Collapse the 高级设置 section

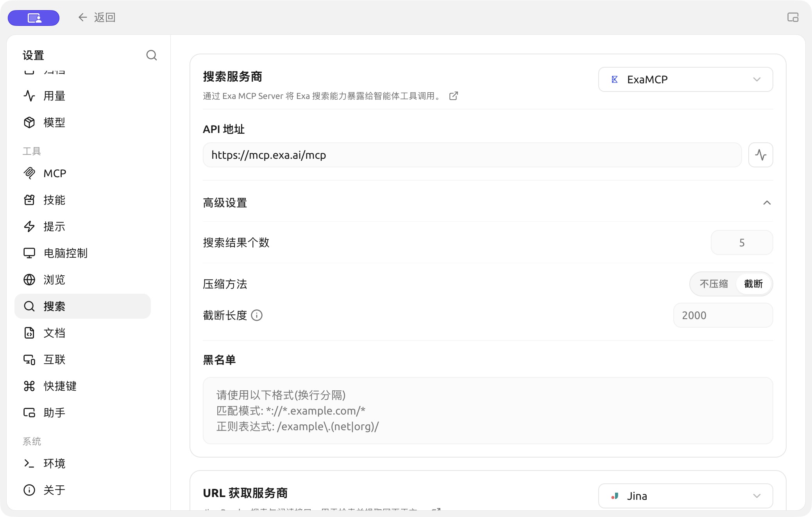click(767, 203)
